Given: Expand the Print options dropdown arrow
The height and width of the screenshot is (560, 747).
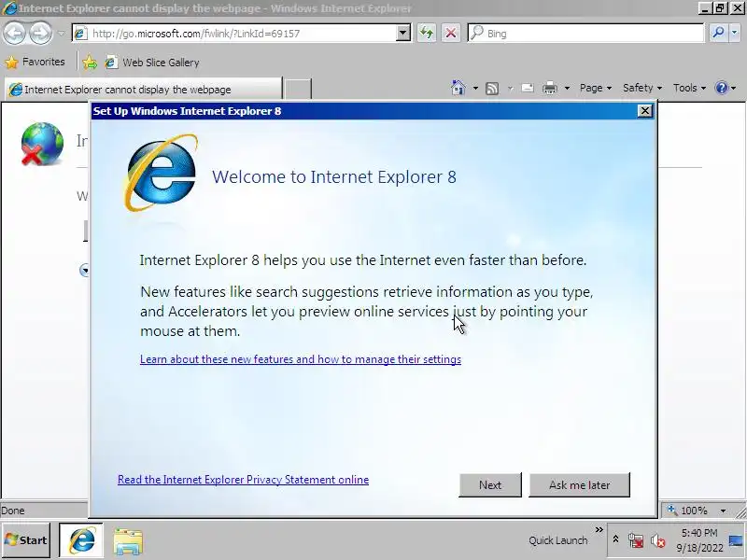Looking at the screenshot, I should click(x=567, y=88).
